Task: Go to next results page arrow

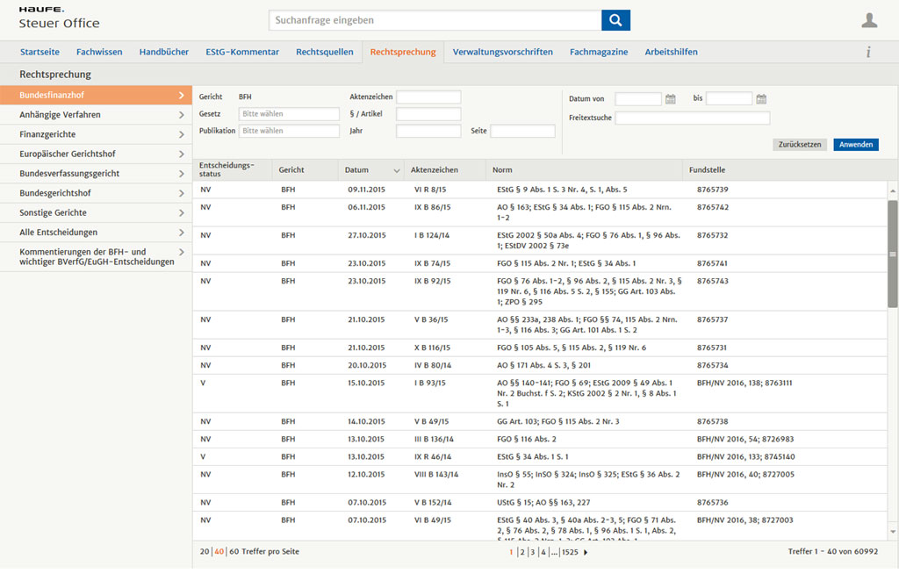Action: (586, 553)
